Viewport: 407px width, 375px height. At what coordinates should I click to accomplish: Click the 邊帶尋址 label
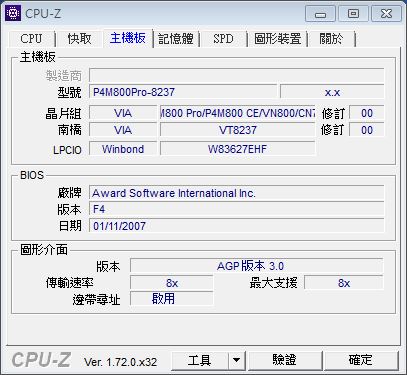(96, 300)
